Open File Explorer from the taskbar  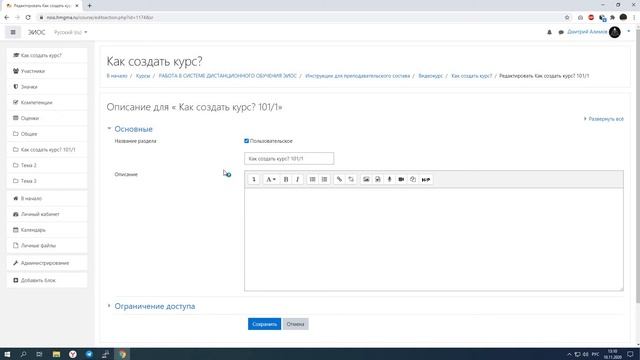click(x=56, y=354)
